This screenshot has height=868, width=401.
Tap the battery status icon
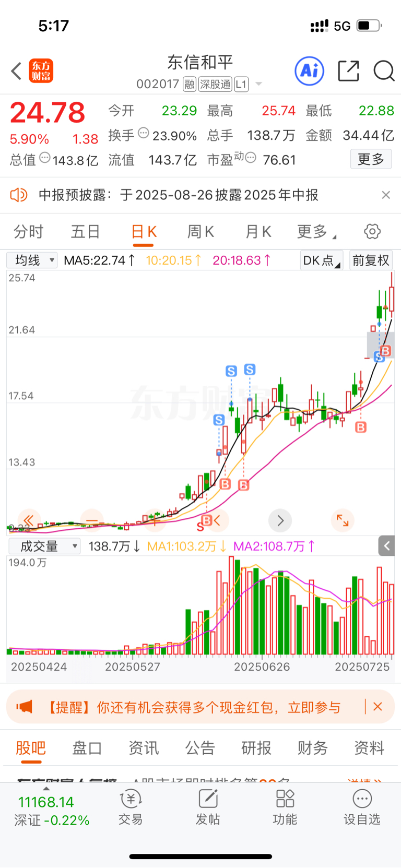pyautogui.click(x=369, y=26)
